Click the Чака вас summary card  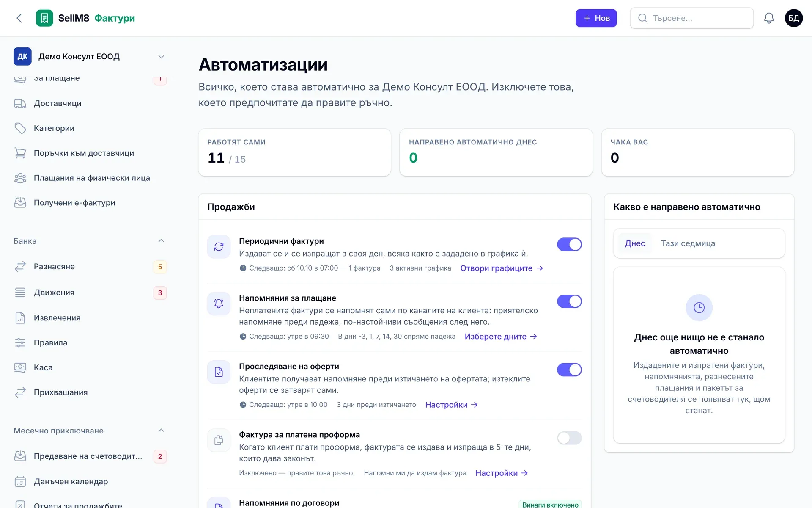(697, 152)
